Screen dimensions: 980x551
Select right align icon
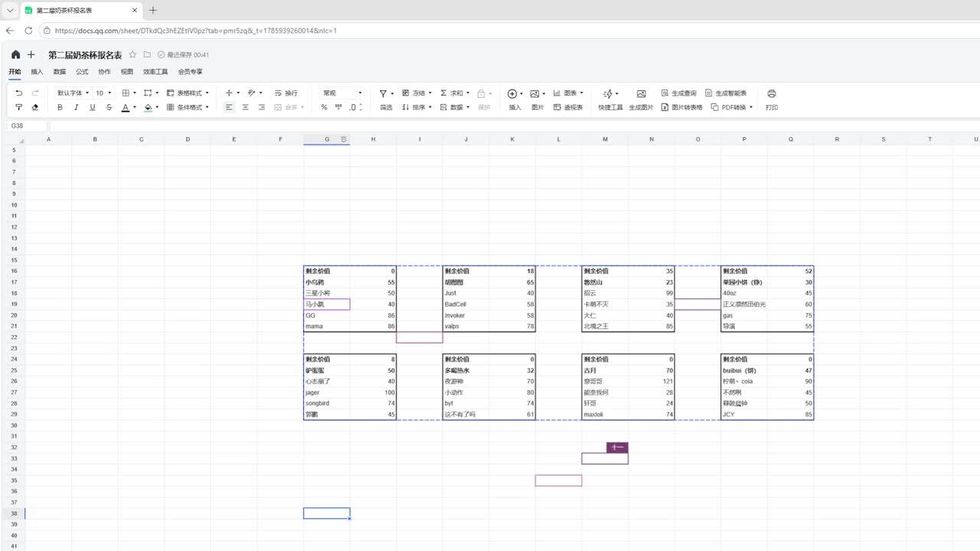(x=262, y=108)
